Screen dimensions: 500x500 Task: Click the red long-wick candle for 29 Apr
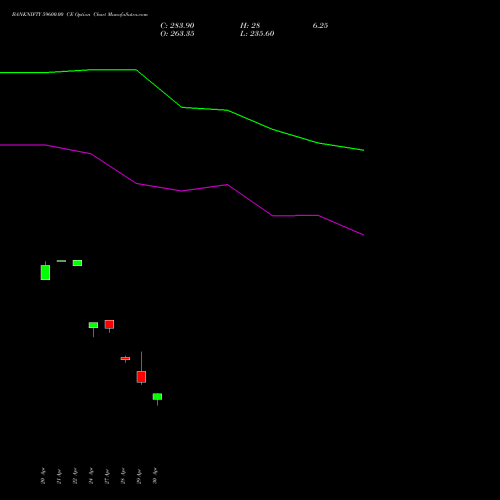click(141, 377)
